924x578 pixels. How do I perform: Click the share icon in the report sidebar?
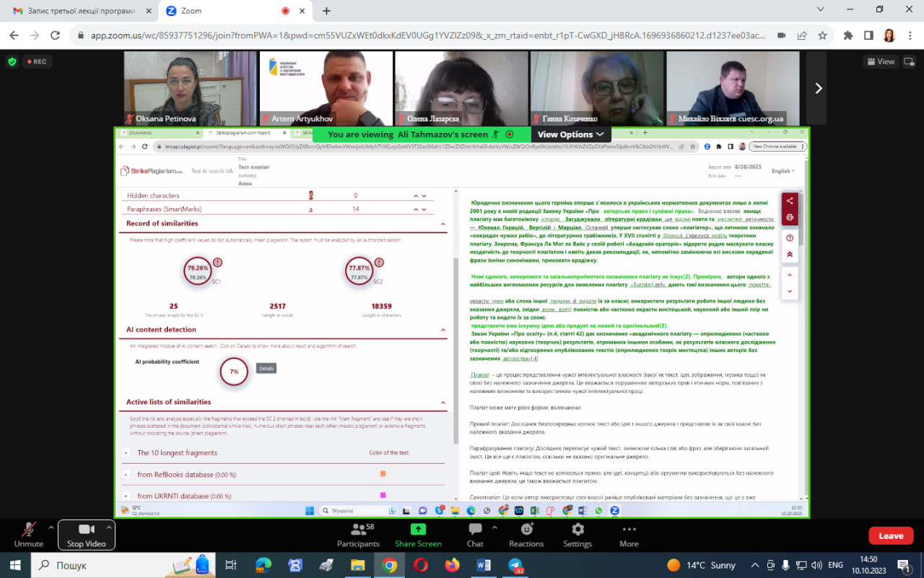point(790,201)
